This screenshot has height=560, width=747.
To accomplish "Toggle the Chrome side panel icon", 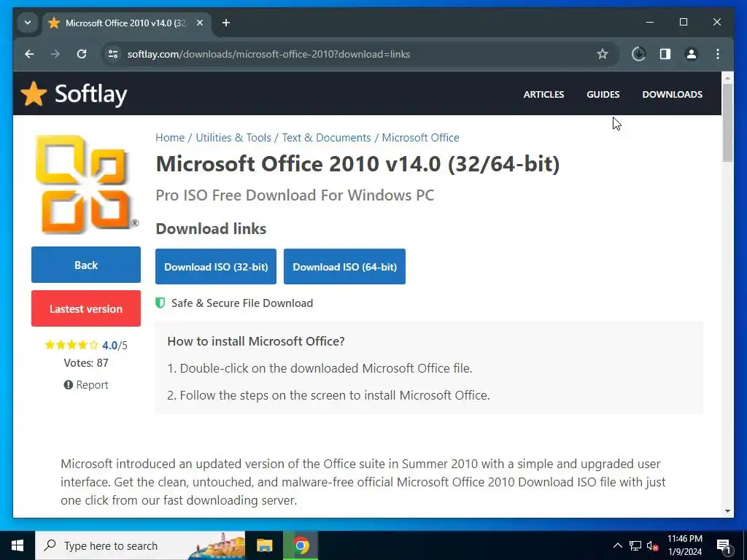I will [665, 54].
